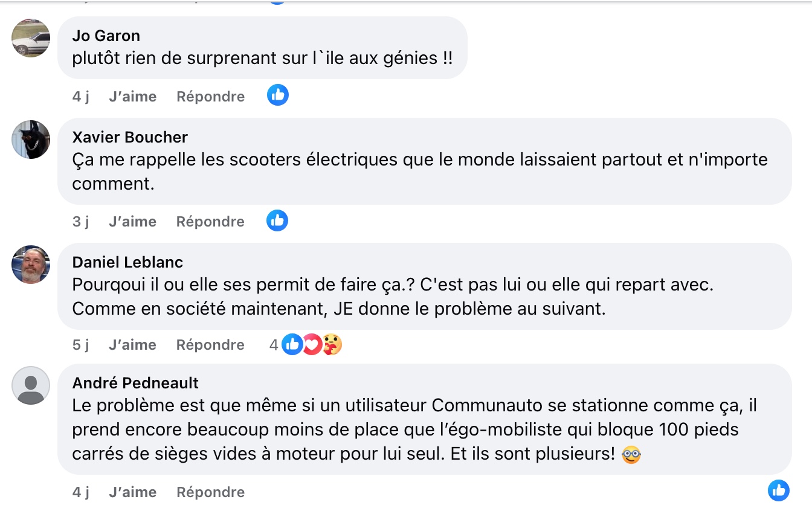Open Daniel Leblanc's profile picture

tap(31, 265)
